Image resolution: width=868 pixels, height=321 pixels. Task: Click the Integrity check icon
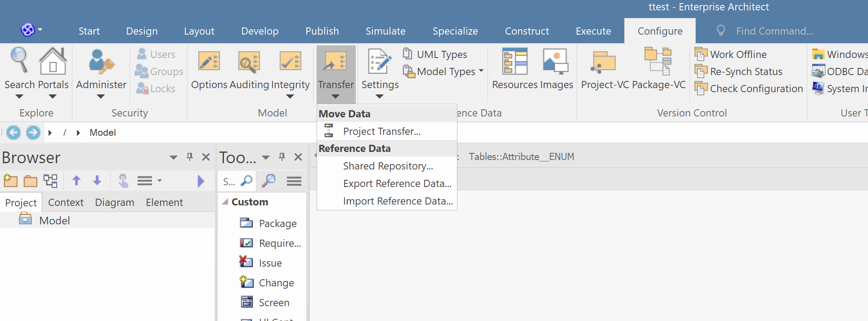point(290,63)
